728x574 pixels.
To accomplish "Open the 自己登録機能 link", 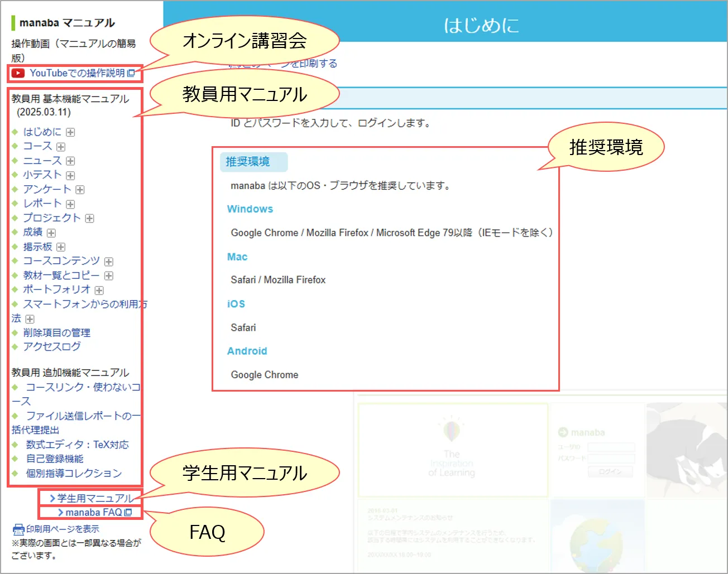I will [55, 459].
